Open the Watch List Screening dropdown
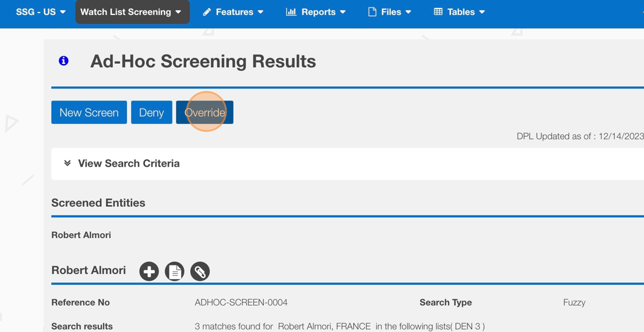 click(132, 12)
